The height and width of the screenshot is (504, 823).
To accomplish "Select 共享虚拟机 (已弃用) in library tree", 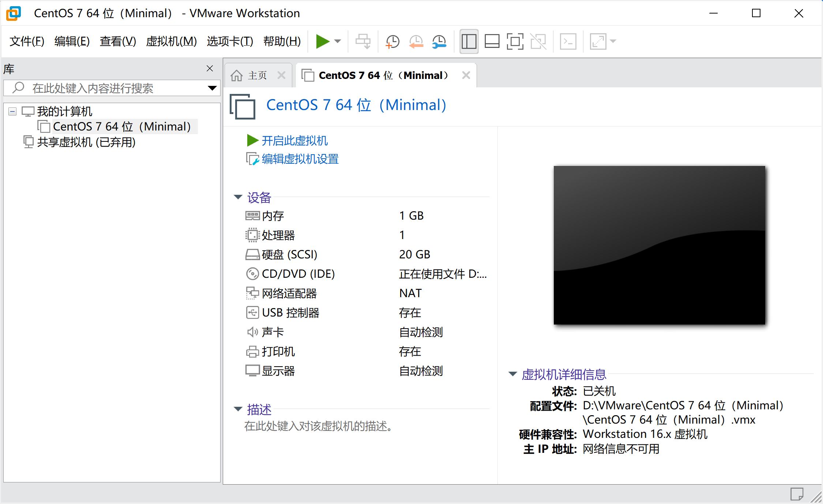I will [85, 142].
